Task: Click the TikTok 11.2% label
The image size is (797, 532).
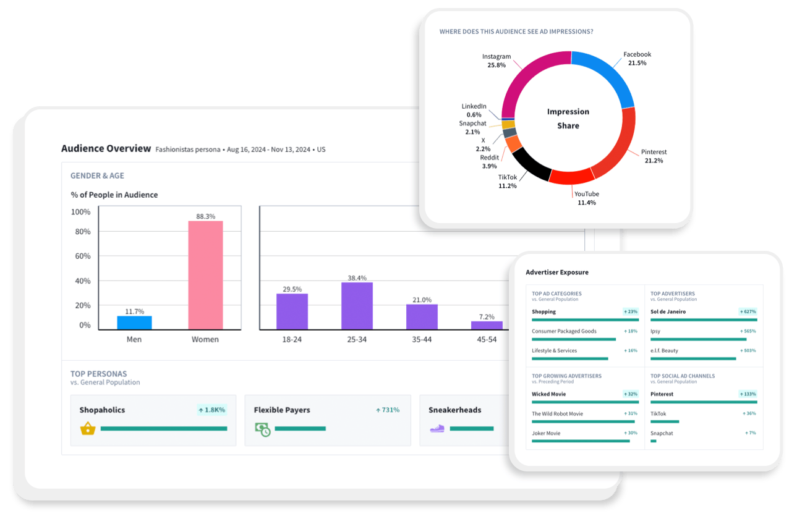Action: [x=508, y=182]
